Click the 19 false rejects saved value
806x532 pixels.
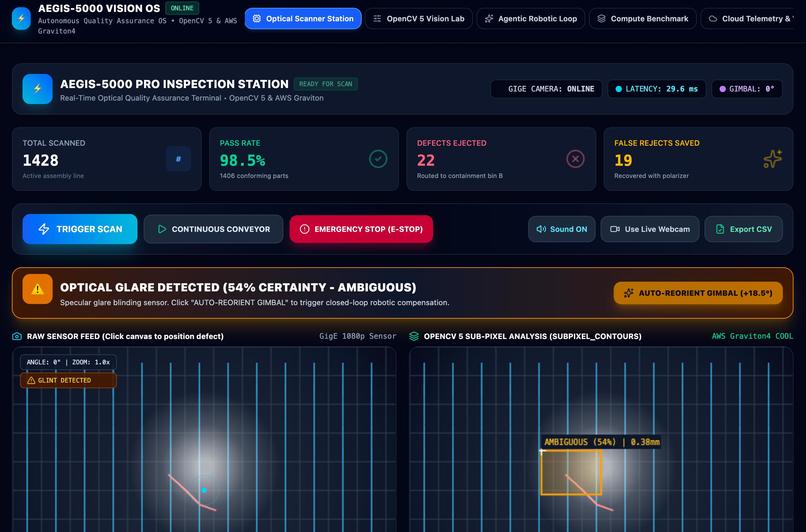623,160
